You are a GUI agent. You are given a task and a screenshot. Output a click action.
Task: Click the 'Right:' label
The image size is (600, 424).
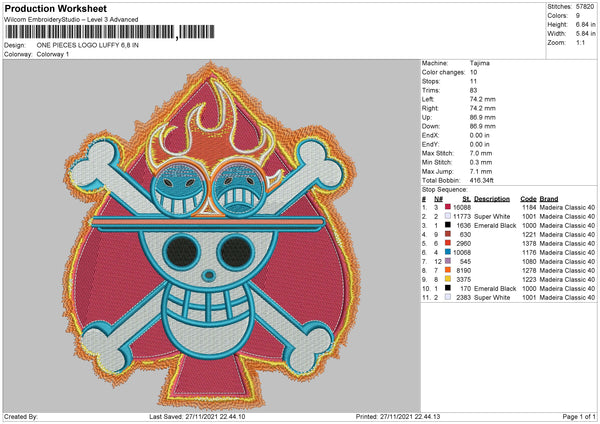(x=430, y=108)
